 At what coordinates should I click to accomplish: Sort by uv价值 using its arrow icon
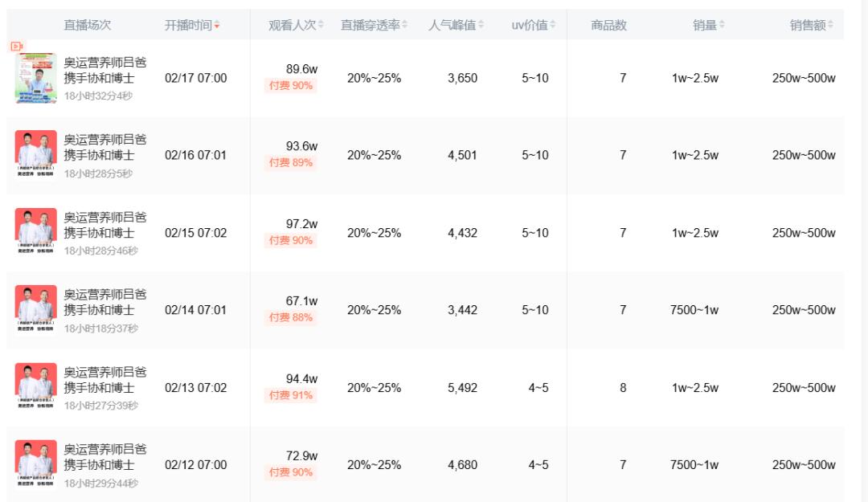tap(553, 26)
